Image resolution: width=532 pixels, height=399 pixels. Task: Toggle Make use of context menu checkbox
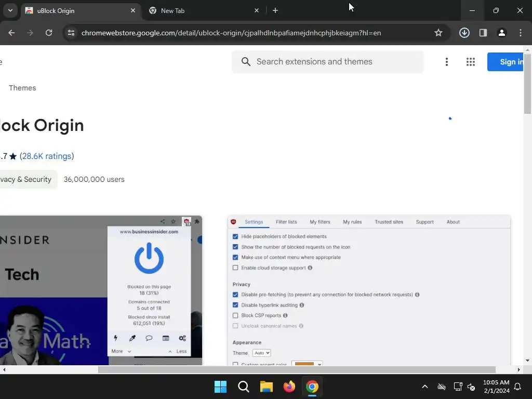pyautogui.click(x=235, y=257)
